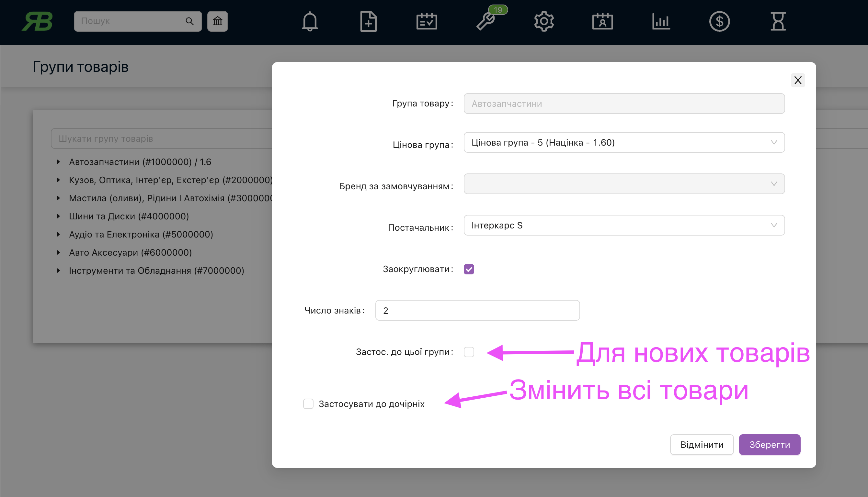Image resolution: width=868 pixels, height=497 pixels.
Task: Enable Застос. до цьої групи checkbox
Action: (x=469, y=352)
